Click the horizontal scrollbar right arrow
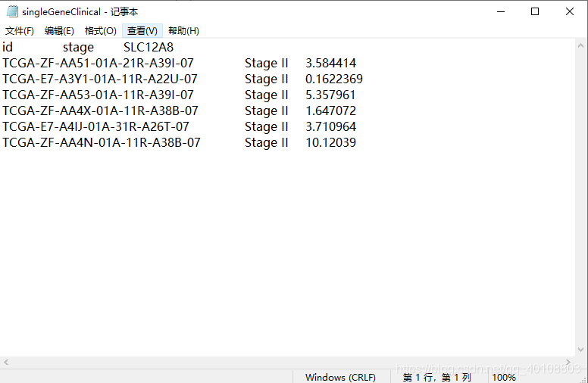 coord(568,362)
